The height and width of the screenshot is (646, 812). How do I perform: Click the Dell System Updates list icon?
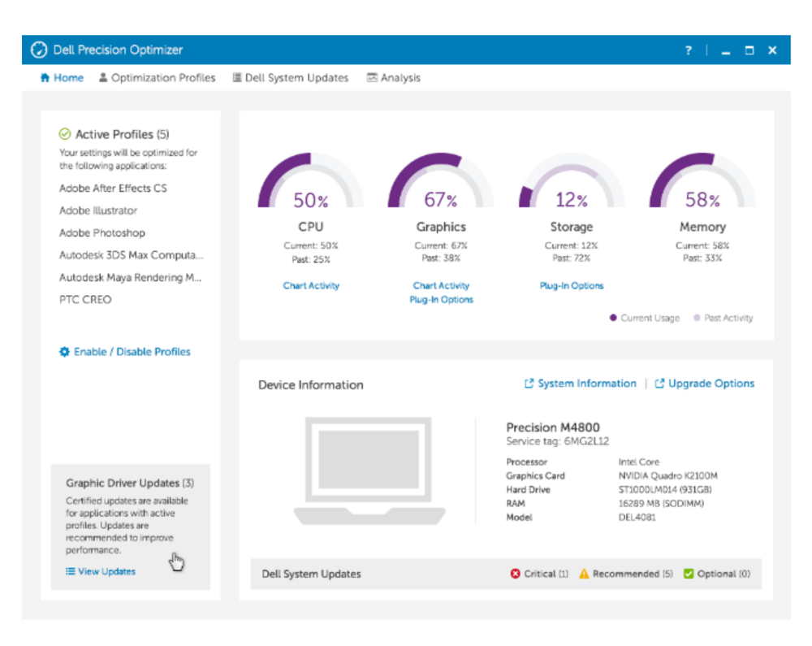tap(236, 78)
